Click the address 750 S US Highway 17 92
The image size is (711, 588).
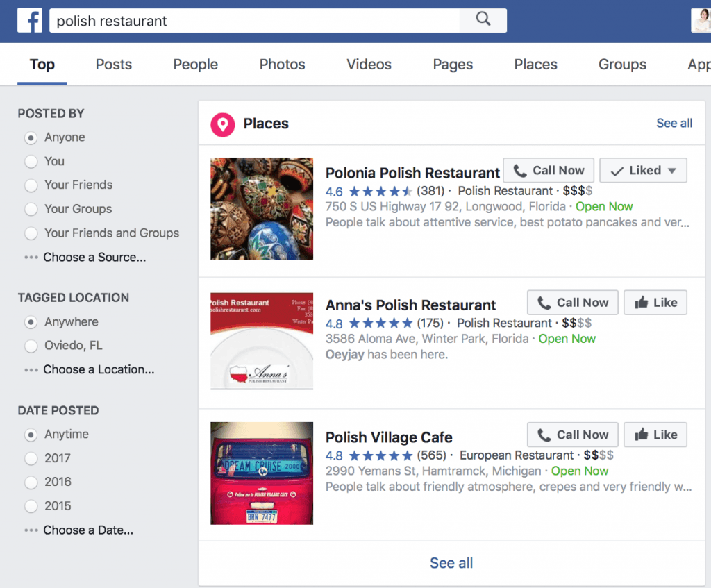[445, 207]
